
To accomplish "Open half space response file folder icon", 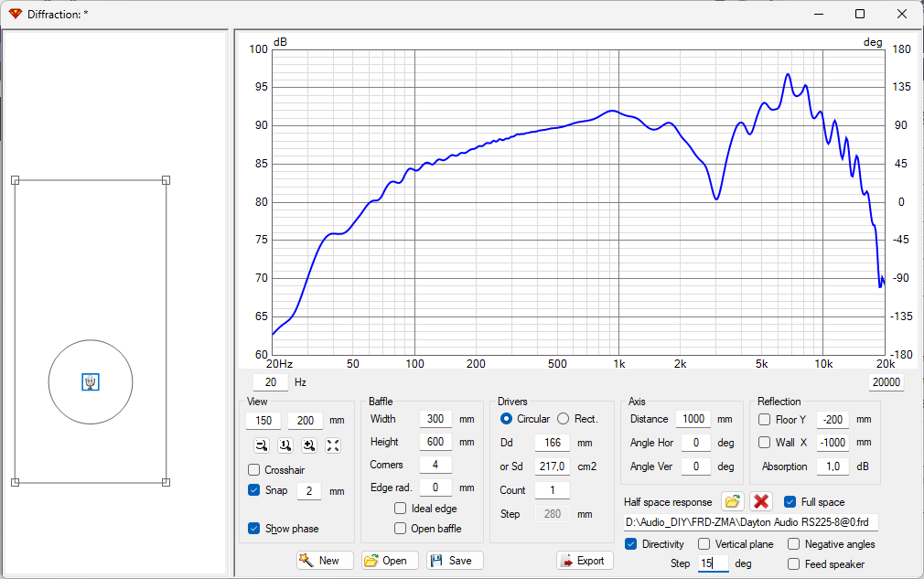I will pyautogui.click(x=732, y=502).
